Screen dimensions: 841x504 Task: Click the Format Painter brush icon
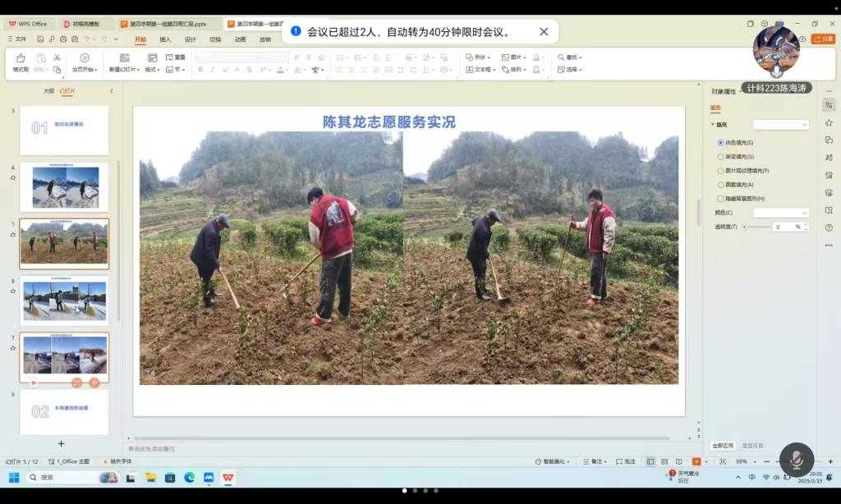coord(20,58)
